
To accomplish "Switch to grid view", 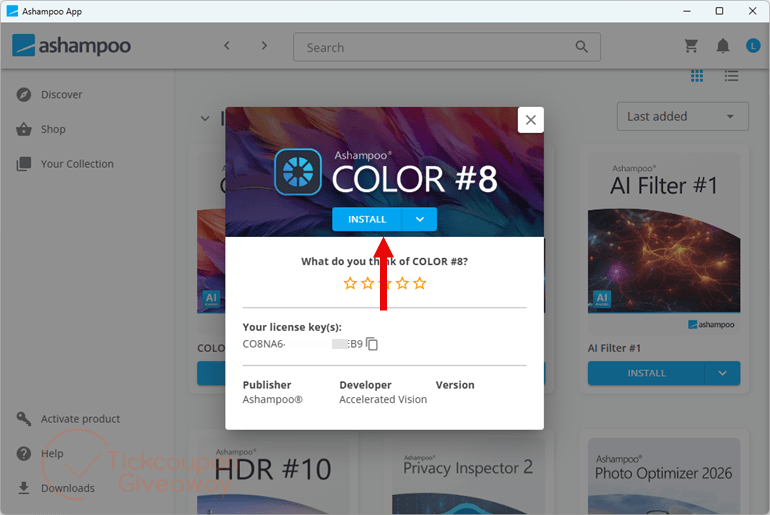I will coord(696,76).
